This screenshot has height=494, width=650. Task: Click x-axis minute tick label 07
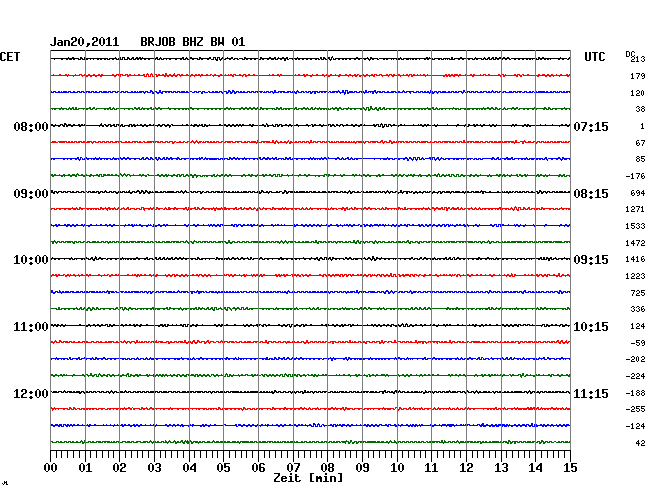pos(293,468)
